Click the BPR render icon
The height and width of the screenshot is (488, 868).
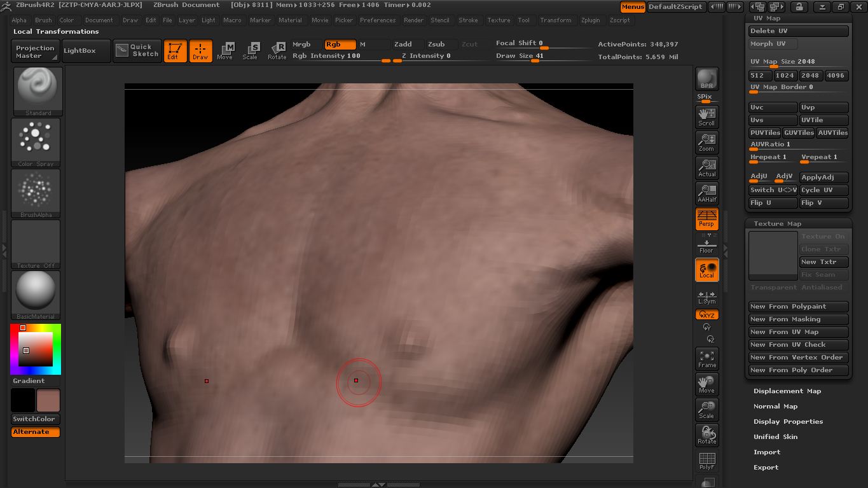(x=706, y=79)
